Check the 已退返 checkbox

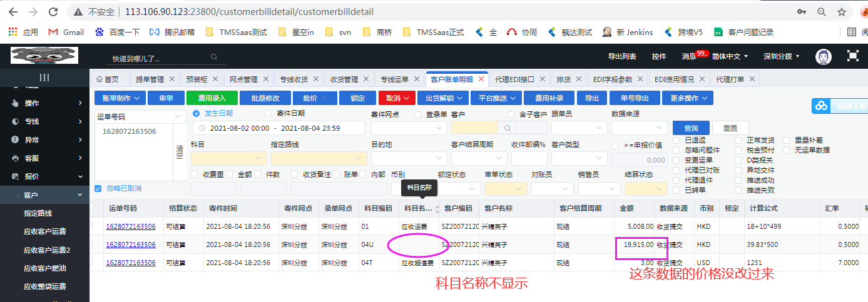(677, 140)
